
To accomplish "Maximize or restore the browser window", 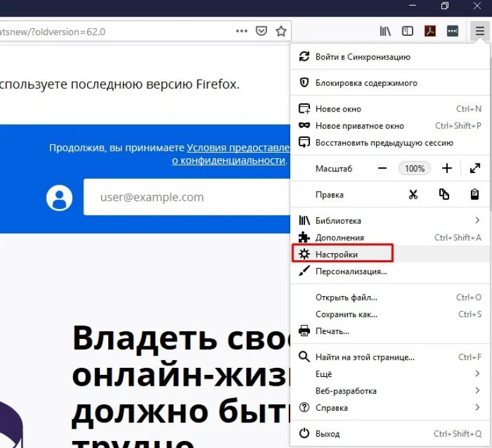I will [x=445, y=6].
